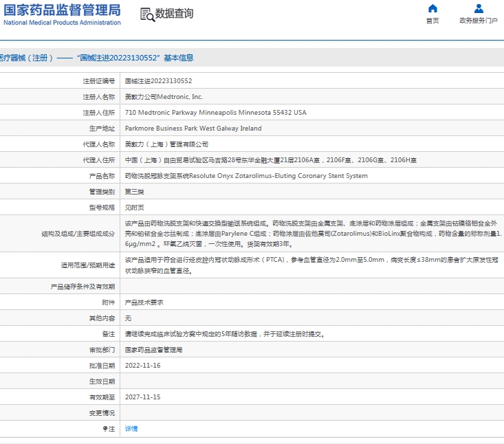The image size is (504, 444).
Task: Click the 生效日期 row label
Action: [x=102, y=381]
